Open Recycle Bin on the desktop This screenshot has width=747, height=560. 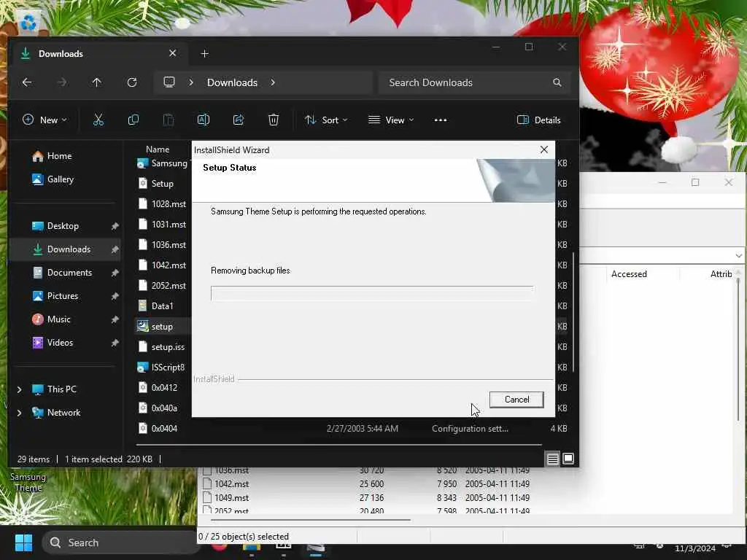28,23
